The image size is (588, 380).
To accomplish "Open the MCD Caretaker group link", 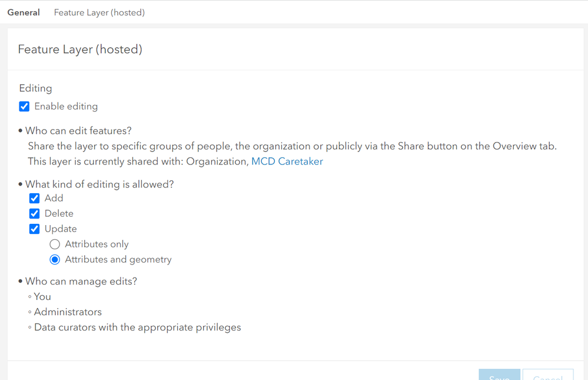I will pos(287,161).
